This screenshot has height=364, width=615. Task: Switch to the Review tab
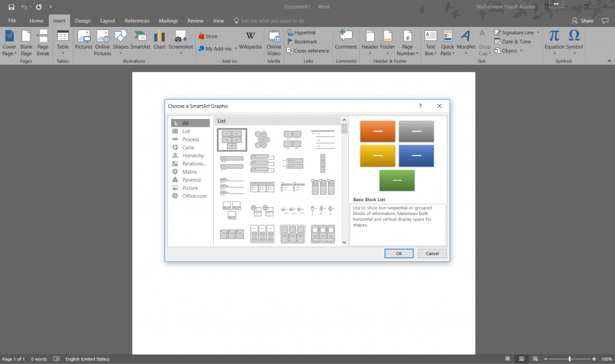click(x=195, y=20)
